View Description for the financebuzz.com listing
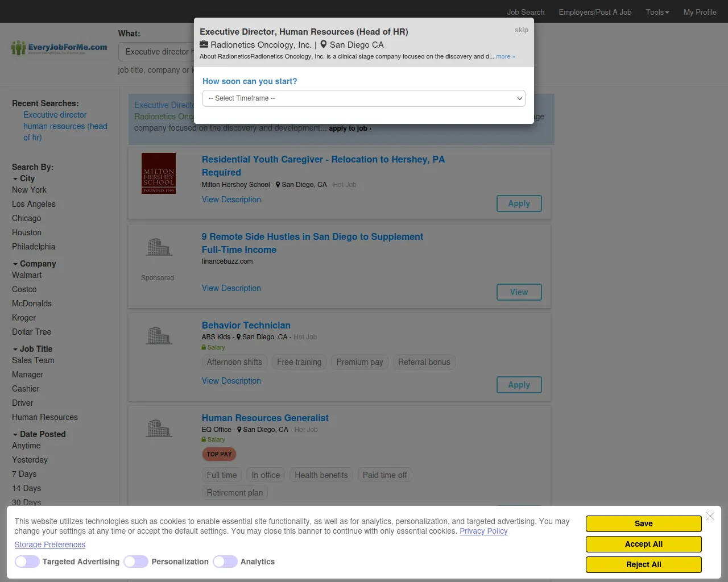Viewport: 728px width, 582px height. pyautogui.click(x=231, y=288)
